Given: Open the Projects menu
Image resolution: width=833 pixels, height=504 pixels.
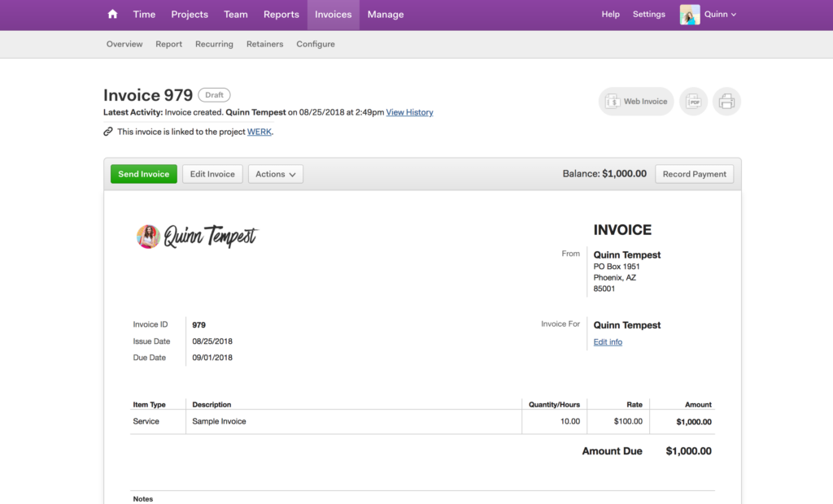Looking at the screenshot, I should pyautogui.click(x=190, y=15).
